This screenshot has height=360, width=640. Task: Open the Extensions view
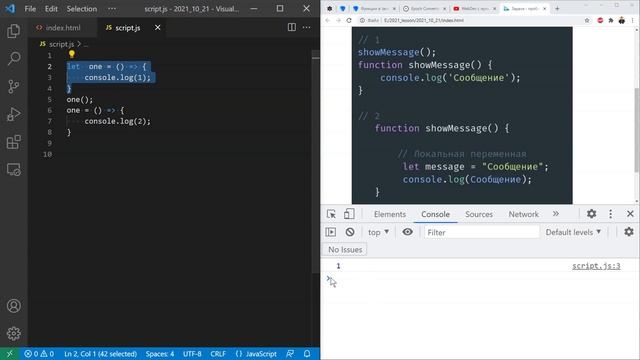coord(13,142)
